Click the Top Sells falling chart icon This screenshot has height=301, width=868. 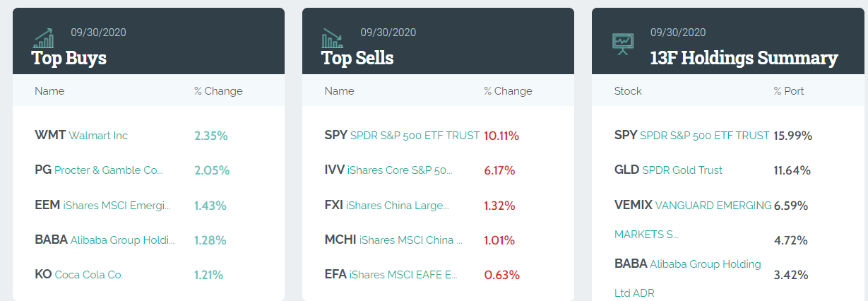click(333, 38)
